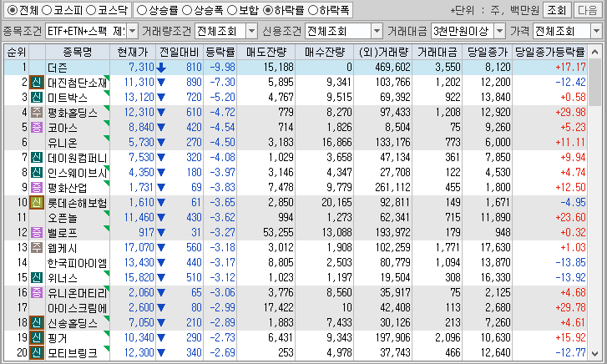Click the scroll up arrow of table

pos(594,52)
